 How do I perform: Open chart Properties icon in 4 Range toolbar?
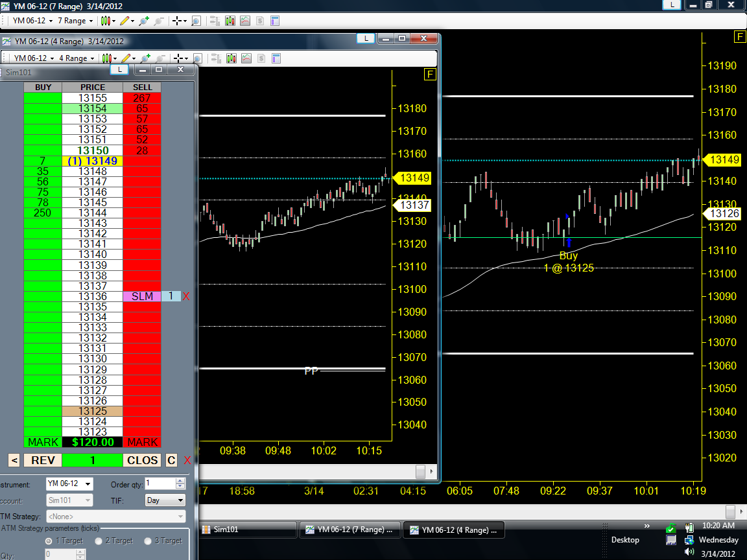coord(276,58)
